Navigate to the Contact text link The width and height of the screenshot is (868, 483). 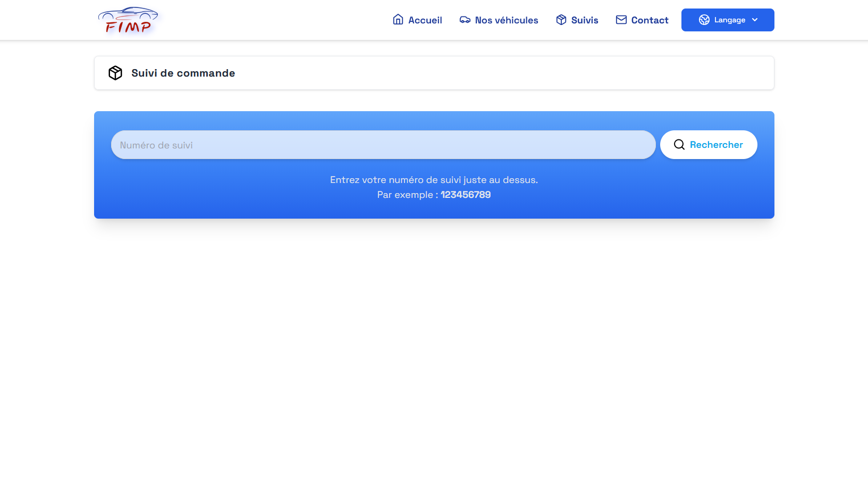[x=650, y=20]
